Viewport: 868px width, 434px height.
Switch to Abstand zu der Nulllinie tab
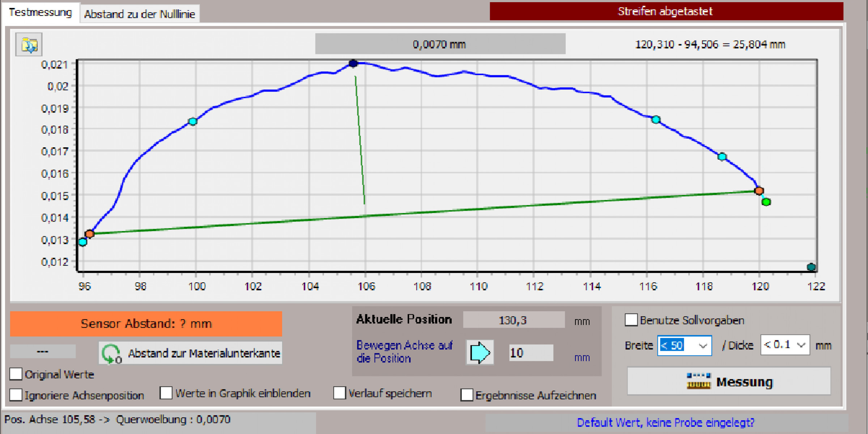click(140, 14)
